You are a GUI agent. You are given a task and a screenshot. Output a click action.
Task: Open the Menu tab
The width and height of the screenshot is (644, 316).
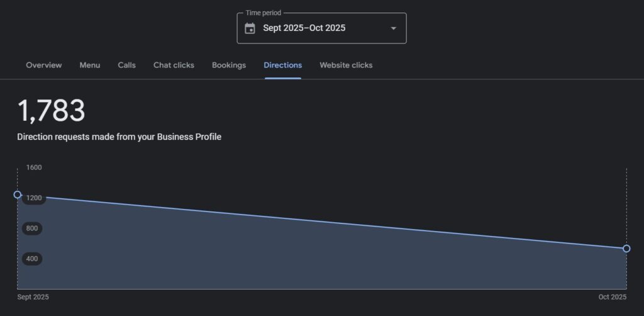click(x=89, y=65)
